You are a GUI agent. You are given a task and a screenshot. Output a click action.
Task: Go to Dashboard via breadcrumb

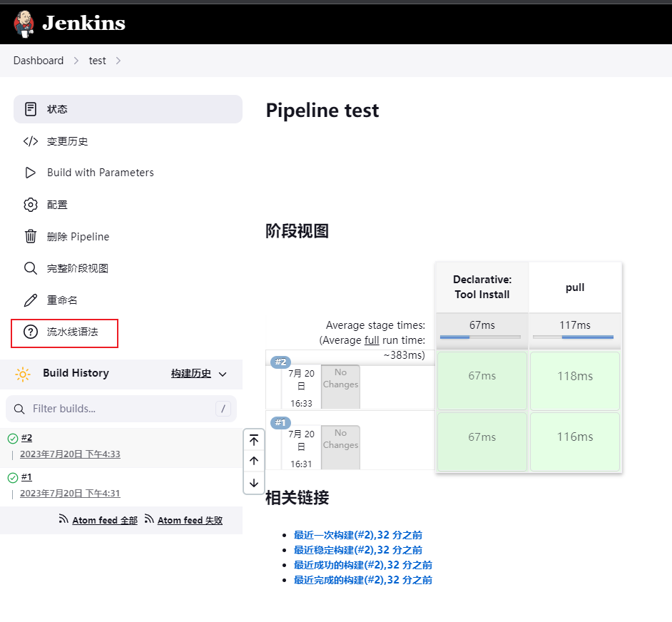39,61
